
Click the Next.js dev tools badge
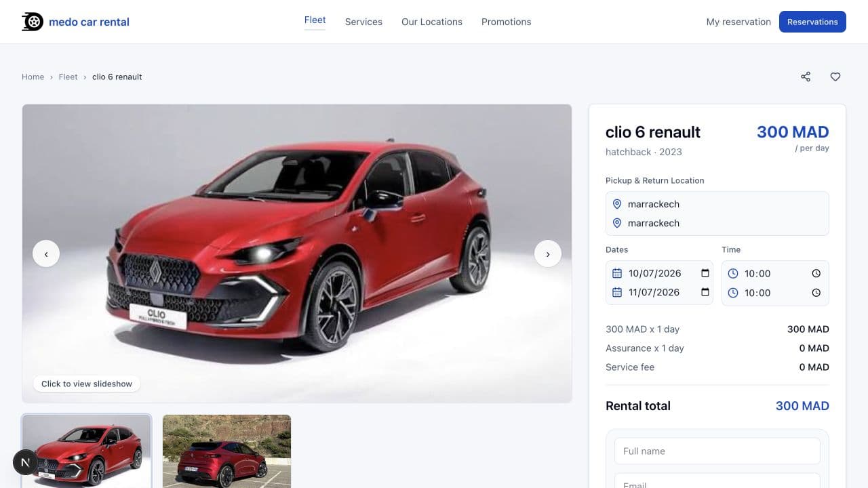pyautogui.click(x=25, y=462)
